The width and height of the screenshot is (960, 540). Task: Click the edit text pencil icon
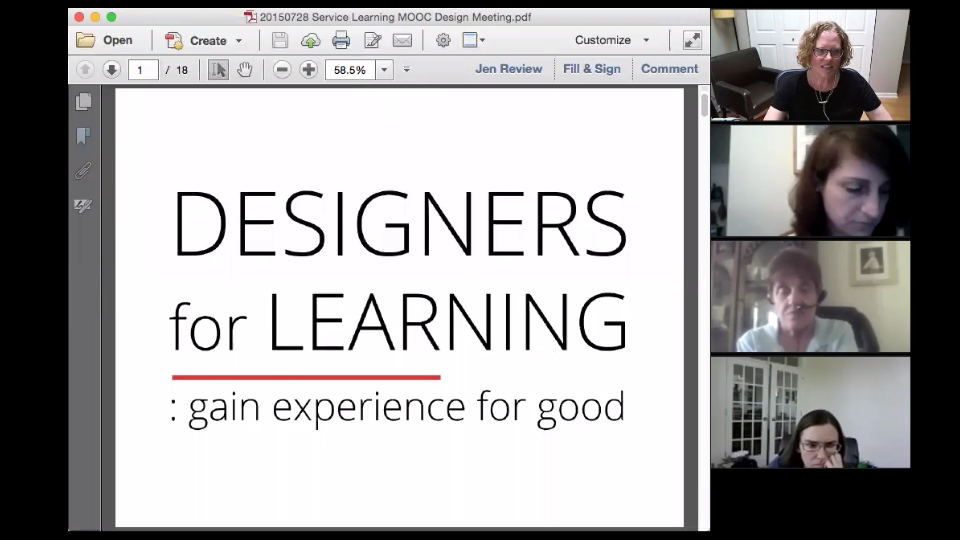point(373,41)
